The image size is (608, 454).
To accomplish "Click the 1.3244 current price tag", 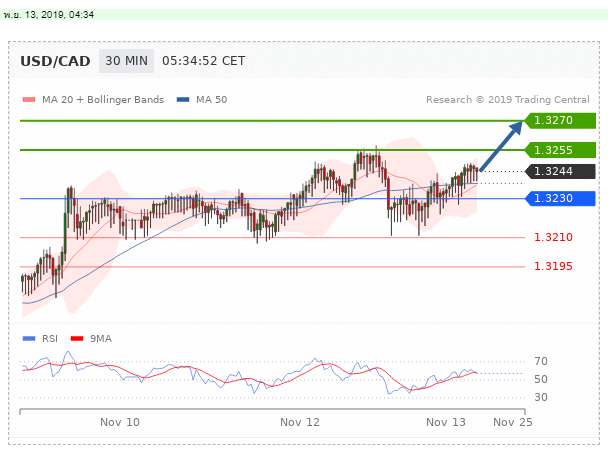I will click(560, 171).
